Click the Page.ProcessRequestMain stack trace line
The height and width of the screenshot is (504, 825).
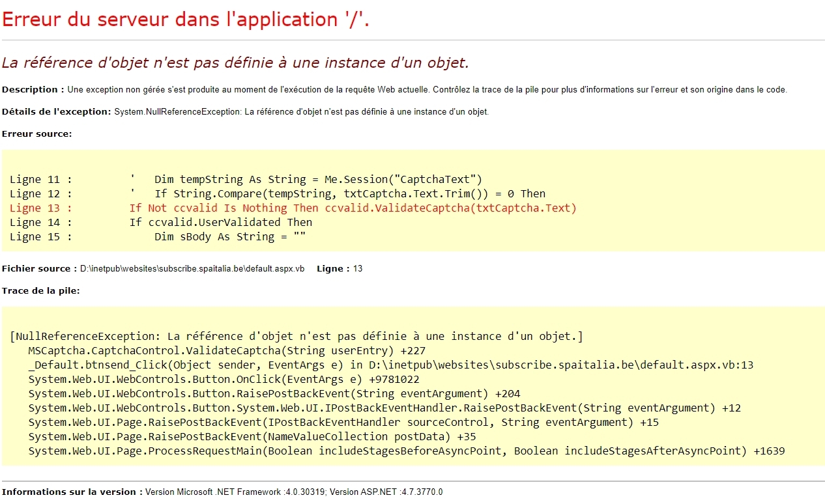[407, 451]
